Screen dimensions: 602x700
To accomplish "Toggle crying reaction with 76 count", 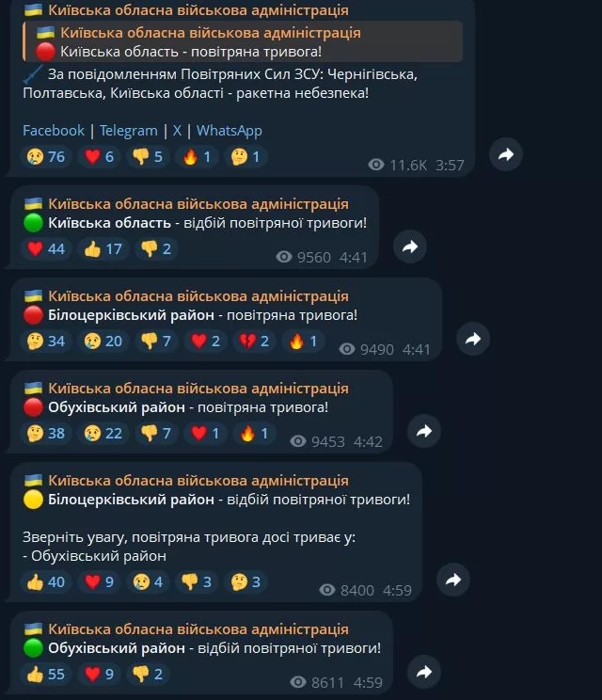I will [46, 157].
